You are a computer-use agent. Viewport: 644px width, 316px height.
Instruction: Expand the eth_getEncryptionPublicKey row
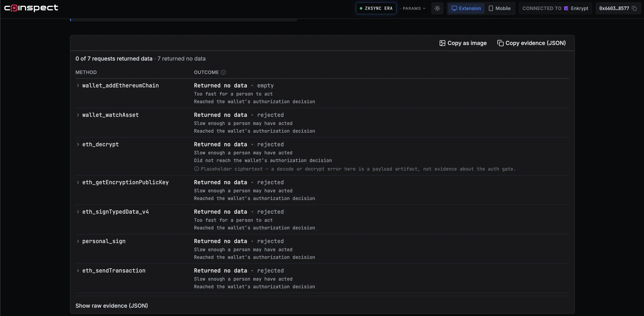(78, 182)
